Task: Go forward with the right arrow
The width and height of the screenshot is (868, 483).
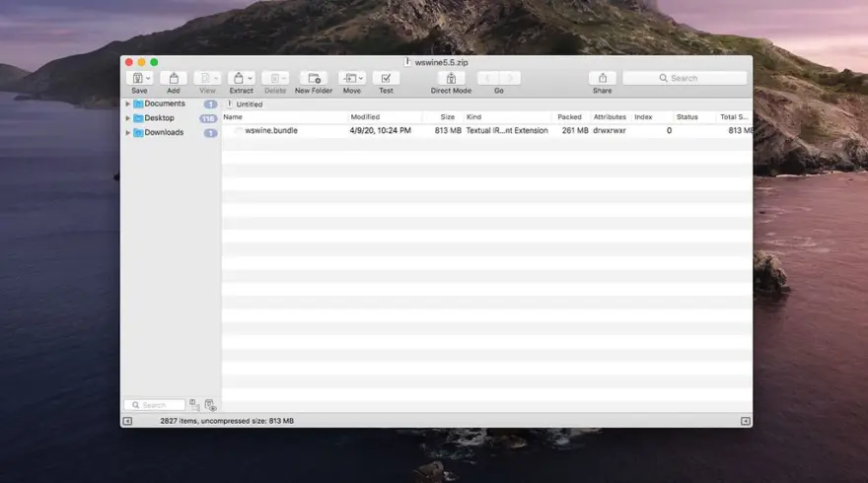Action: click(510, 78)
